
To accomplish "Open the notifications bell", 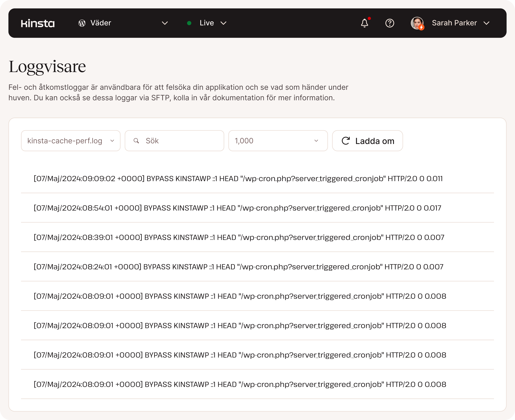I will (x=364, y=23).
